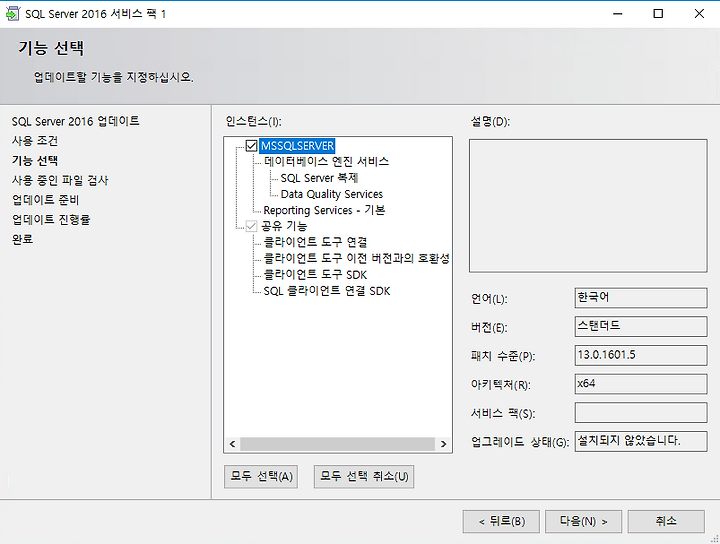Click the 아키텍처(R) field showing x64
Screen dimensions: 720x544
click(641, 384)
